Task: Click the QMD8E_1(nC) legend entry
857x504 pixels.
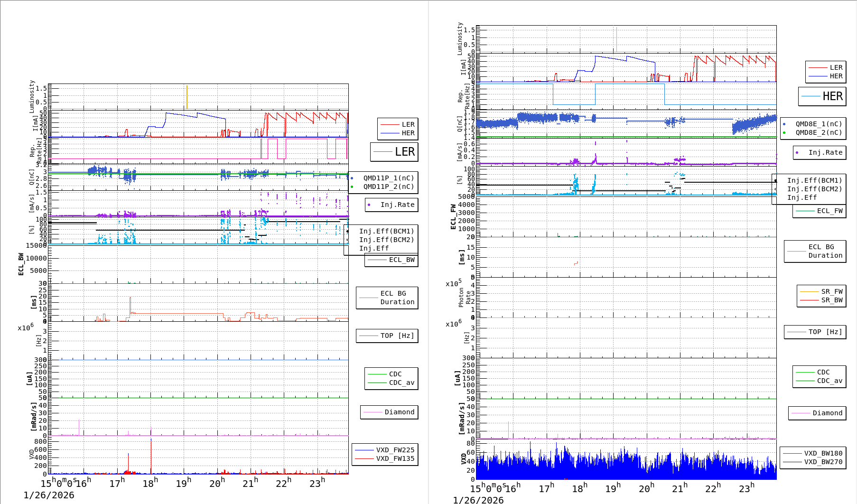Action: click(818, 124)
